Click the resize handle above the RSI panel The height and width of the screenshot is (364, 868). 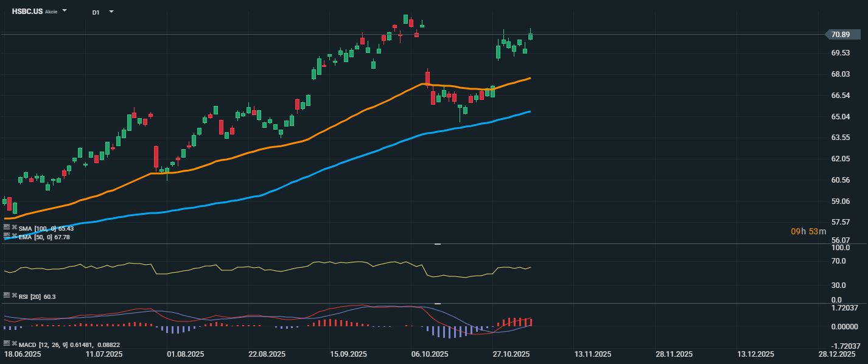[437, 244]
